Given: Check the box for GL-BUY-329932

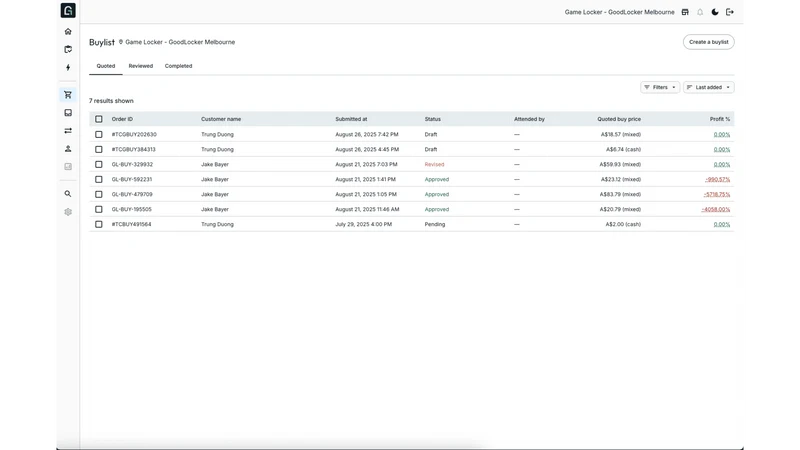Looking at the screenshot, I should (98, 164).
